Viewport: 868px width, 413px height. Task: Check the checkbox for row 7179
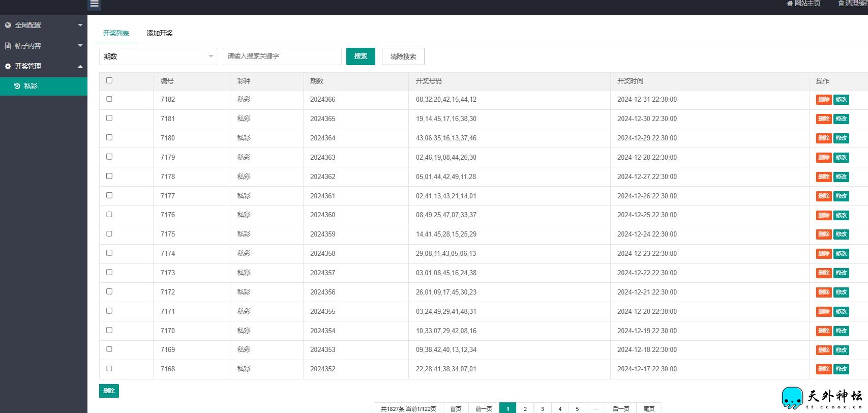(109, 157)
